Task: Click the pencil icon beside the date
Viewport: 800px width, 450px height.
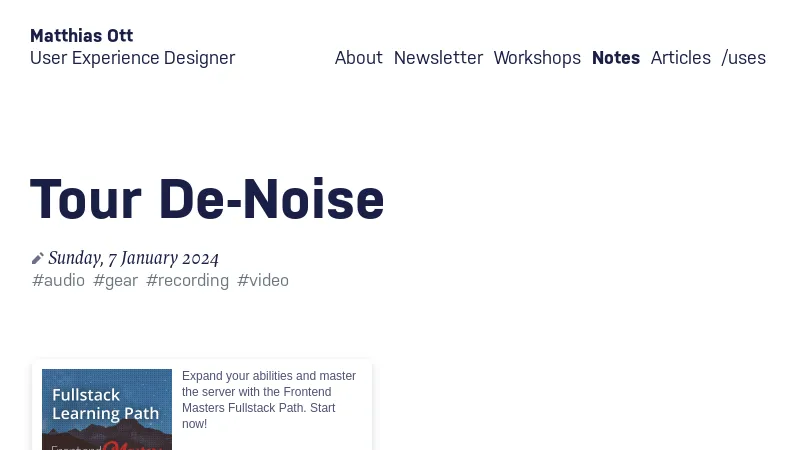Action: click(x=38, y=258)
